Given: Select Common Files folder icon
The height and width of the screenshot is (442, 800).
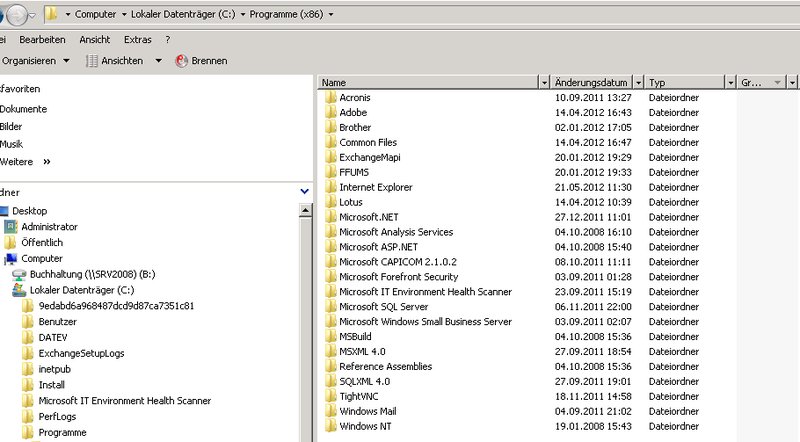Looking at the screenshot, I should (x=331, y=142).
